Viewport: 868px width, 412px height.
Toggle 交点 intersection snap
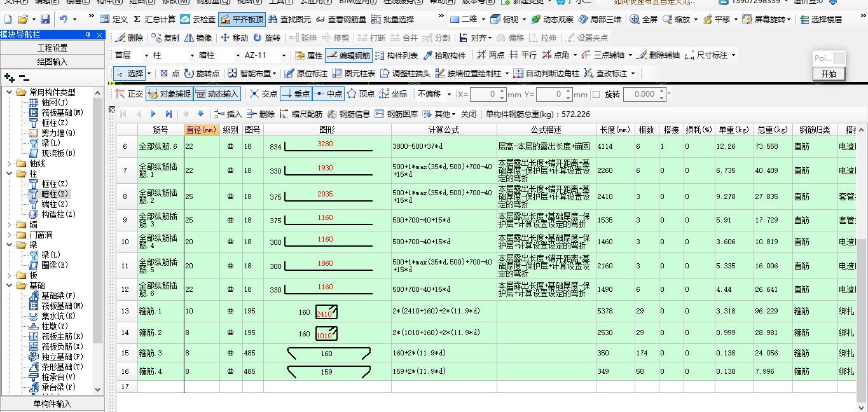(x=263, y=94)
